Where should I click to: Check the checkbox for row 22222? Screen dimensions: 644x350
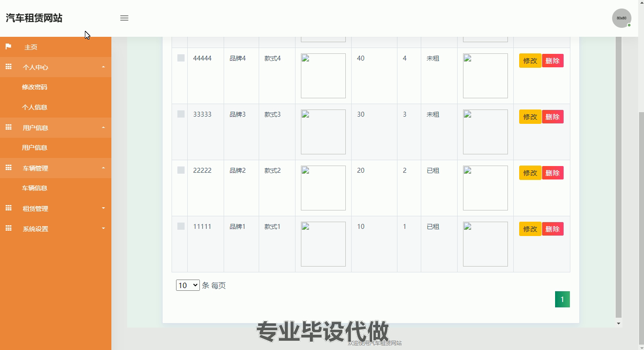click(181, 170)
